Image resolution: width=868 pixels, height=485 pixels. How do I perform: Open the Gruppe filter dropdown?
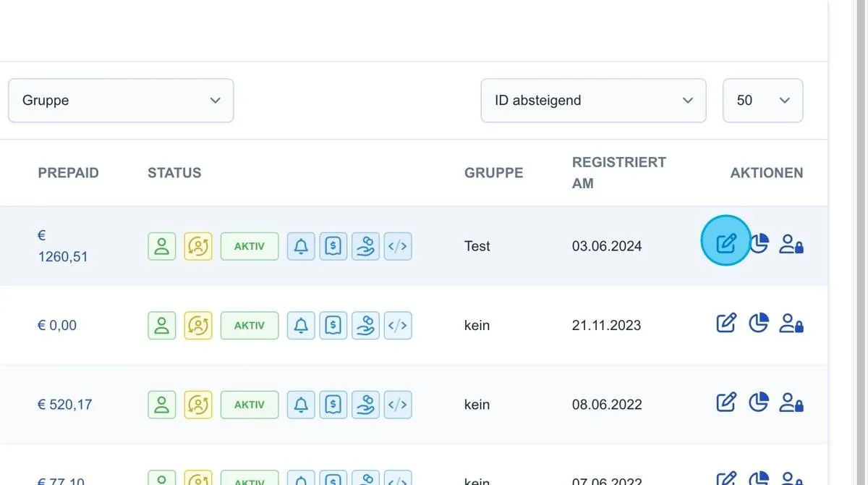click(121, 101)
